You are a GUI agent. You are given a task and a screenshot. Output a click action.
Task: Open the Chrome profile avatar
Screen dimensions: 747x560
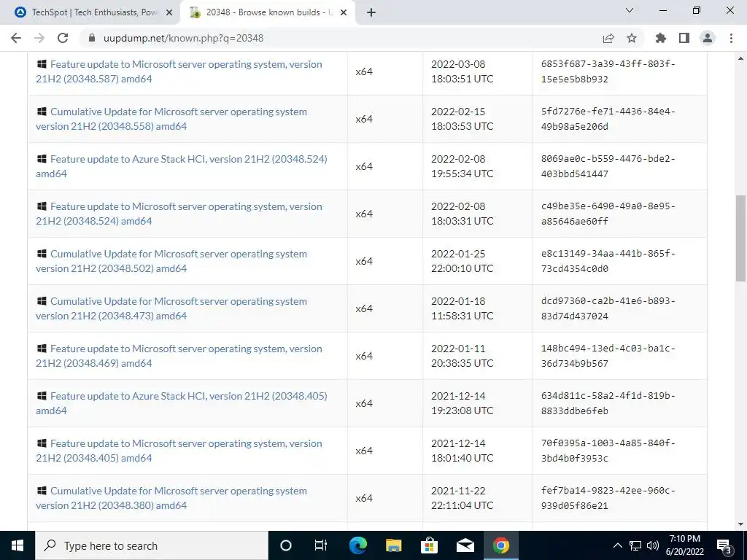tap(708, 38)
